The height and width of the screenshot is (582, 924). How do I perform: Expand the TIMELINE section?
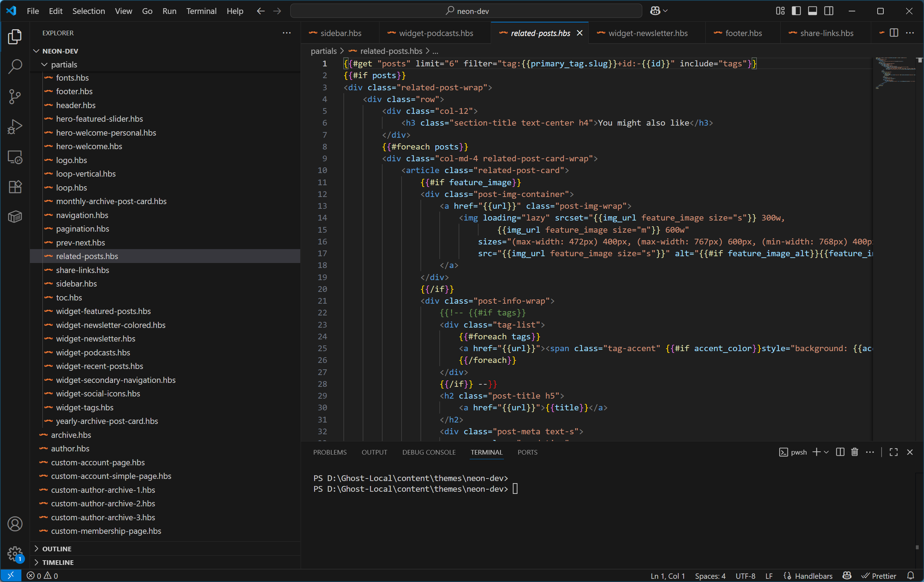(x=165, y=562)
